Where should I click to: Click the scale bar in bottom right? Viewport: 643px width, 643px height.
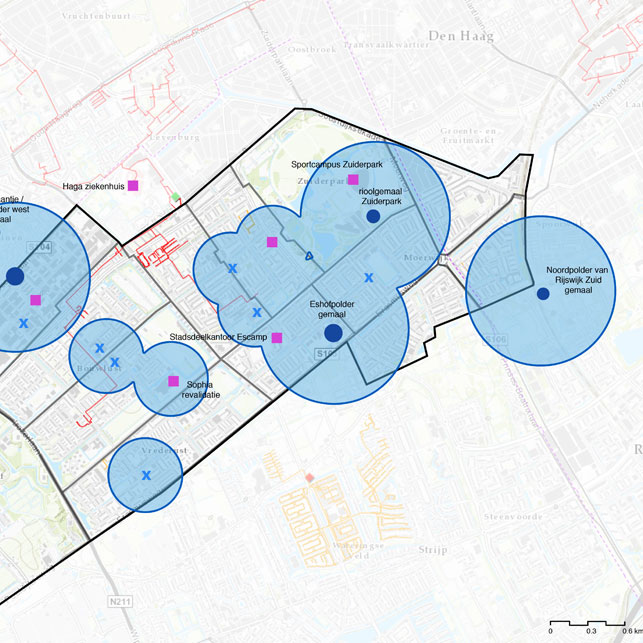591,621
